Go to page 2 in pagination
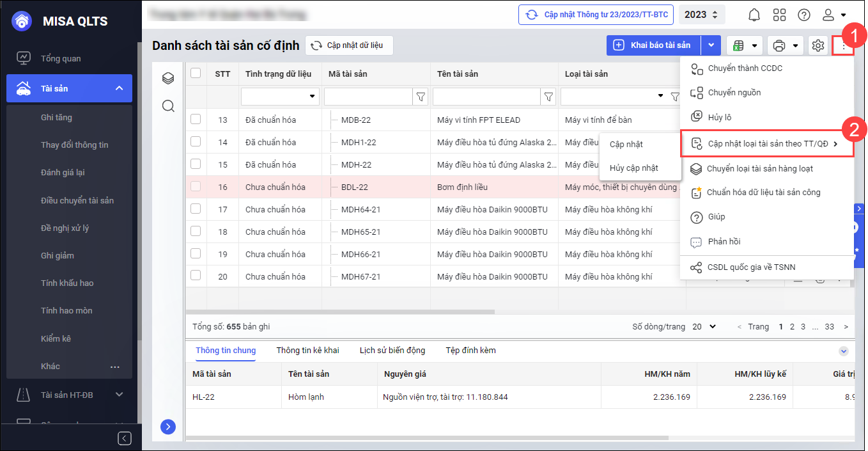Viewport: 868px width, 451px height. click(792, 326)
